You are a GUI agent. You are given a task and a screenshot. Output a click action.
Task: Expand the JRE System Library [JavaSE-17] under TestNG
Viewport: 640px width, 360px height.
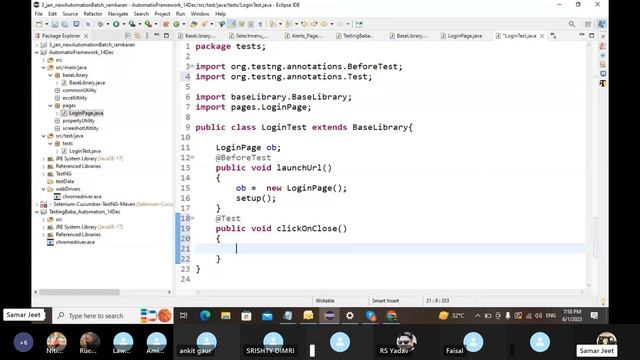click(44, 158)
